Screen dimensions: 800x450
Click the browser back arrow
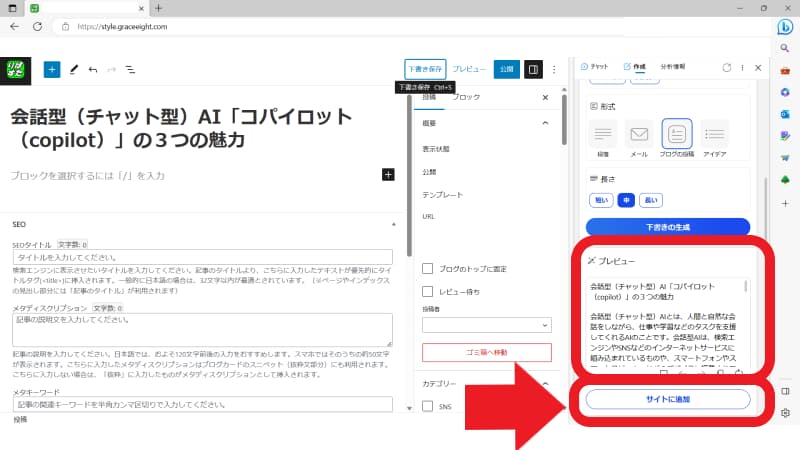click(x=14, y=27)
